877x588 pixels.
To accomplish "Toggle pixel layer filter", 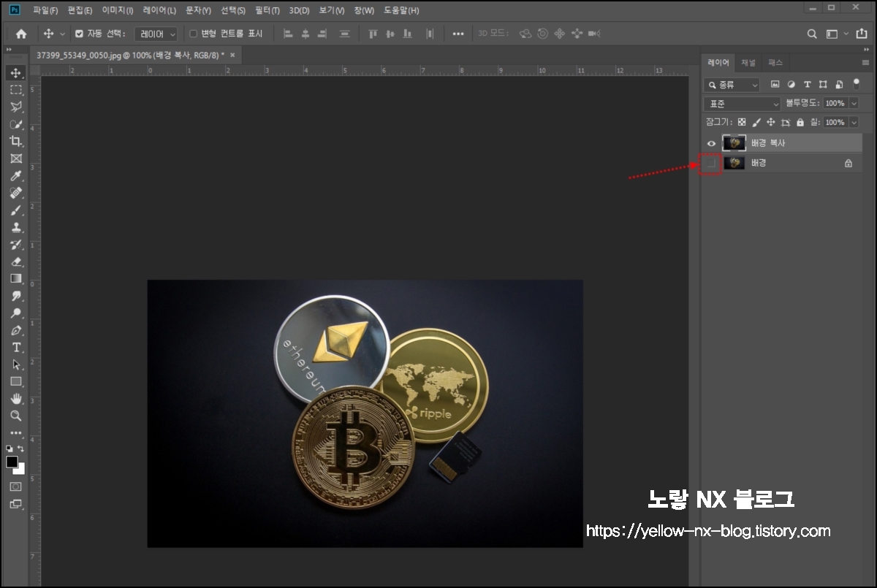I will point(775,85).
